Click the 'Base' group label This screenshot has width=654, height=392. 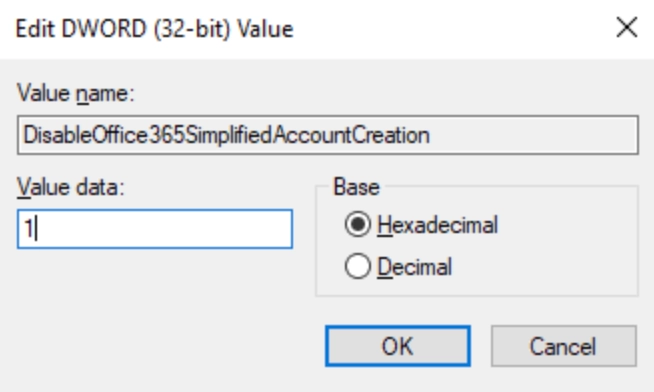[357, 187]
